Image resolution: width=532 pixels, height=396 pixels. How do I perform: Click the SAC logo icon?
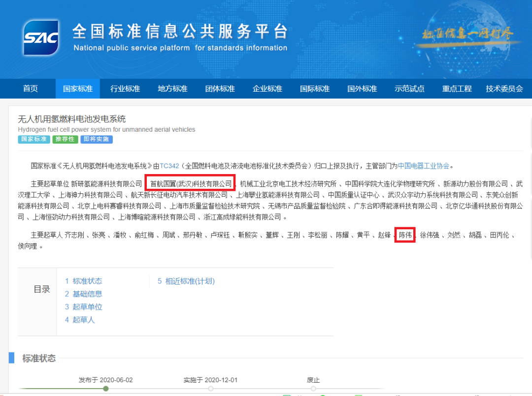click(x=41, y=37)
